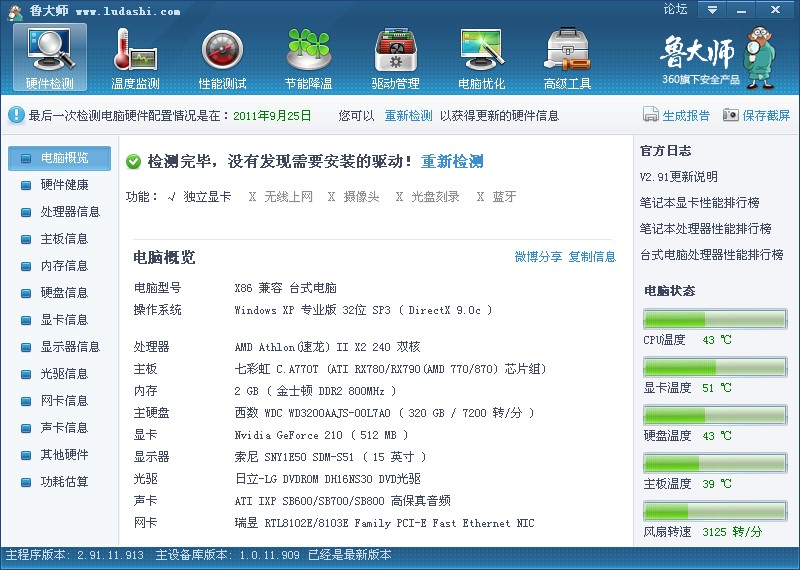This screenshot has width=800, height=570.
Task: Click memory value 2 GB 金士顿 DDR2 800MHz
Action: tap(315, 391)
